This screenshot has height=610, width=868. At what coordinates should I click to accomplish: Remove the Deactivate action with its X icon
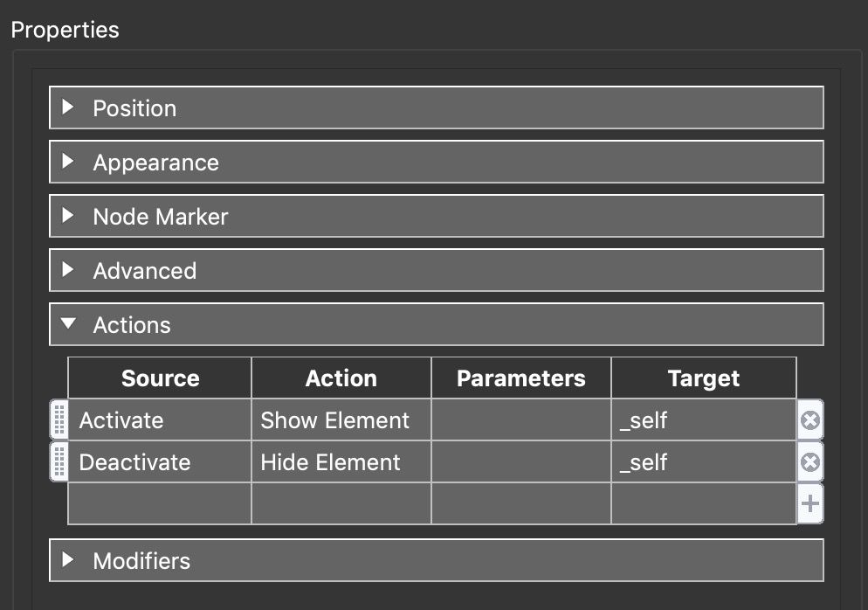809,462
